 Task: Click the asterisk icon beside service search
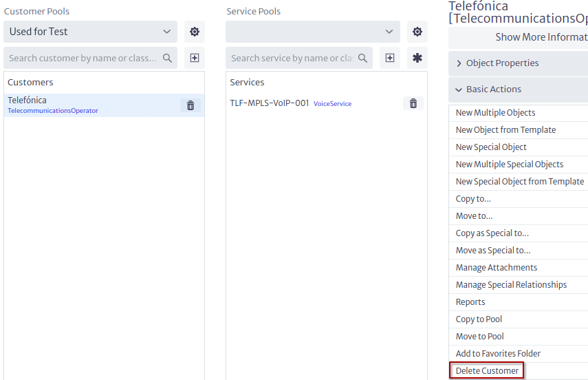tap(417, 58)
